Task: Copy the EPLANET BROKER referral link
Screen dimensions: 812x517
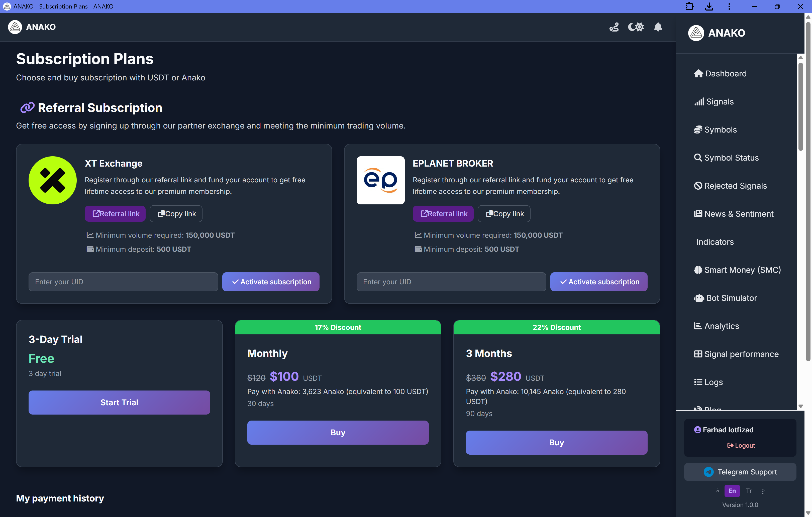Action: pyautogui.click(x=504, y=213)
